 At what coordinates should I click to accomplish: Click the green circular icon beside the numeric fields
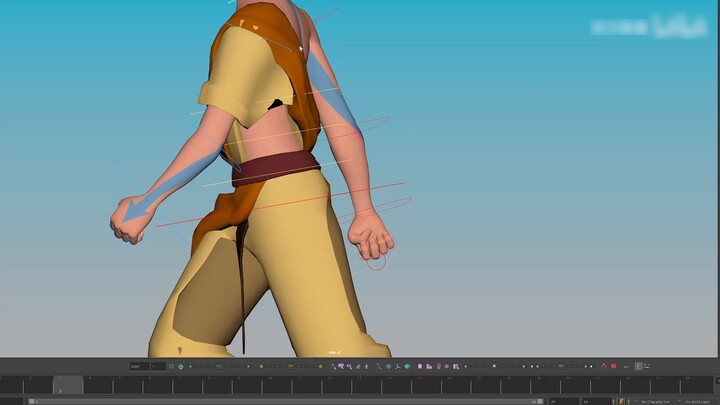[171, 366]
